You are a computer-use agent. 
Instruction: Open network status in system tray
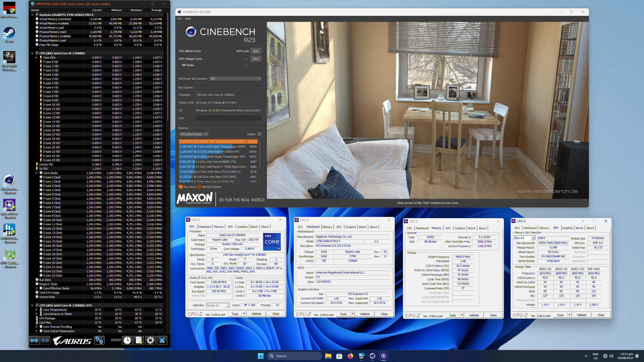point(605,356)
